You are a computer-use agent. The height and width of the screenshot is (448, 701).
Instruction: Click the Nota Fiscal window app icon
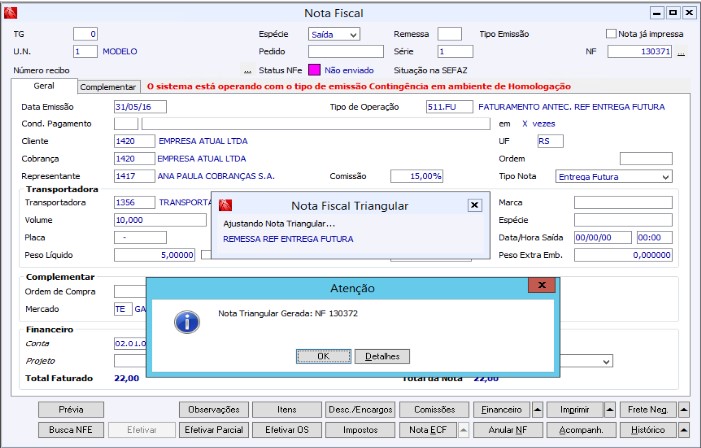pyautogui.click(x=10, y=13)
